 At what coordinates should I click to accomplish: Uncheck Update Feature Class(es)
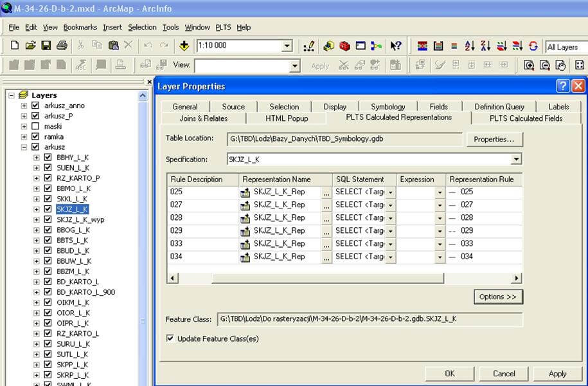pyautogui.click(x=170, y=338)
